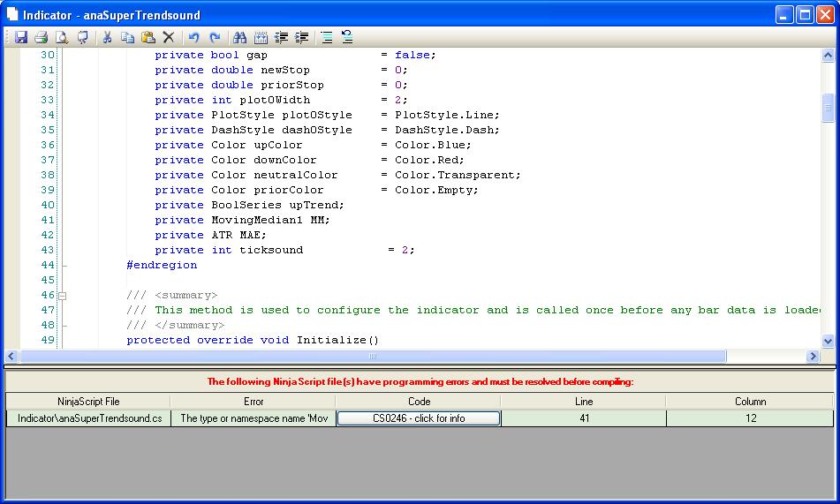Click 'PlotStyle.Line;' on line 34

point(447,115)
